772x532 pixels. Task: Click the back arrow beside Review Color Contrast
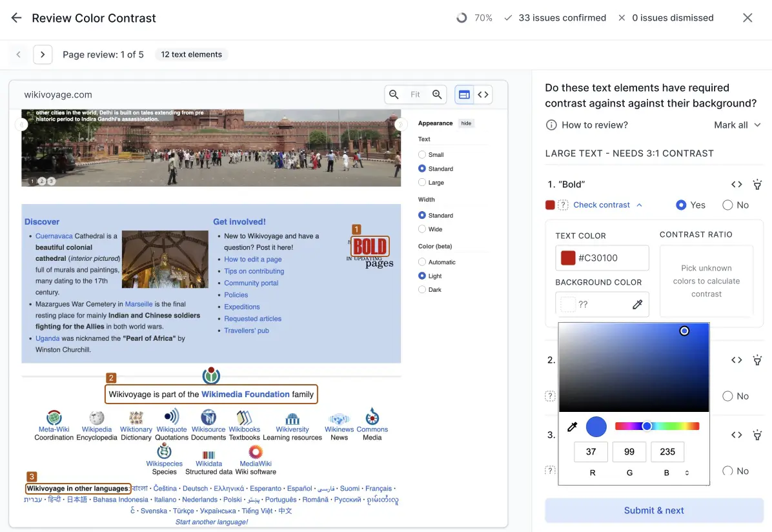(16, 18)
